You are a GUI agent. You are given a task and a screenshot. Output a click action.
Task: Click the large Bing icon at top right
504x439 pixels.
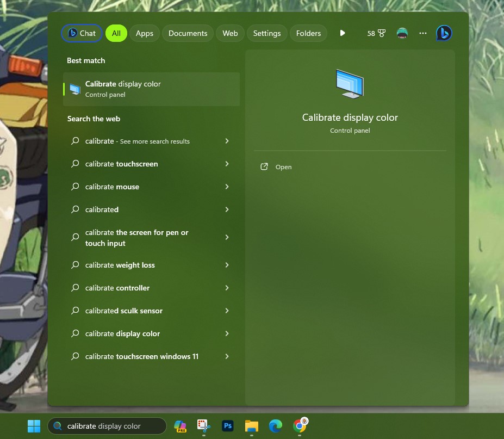(x=444, y=33)
